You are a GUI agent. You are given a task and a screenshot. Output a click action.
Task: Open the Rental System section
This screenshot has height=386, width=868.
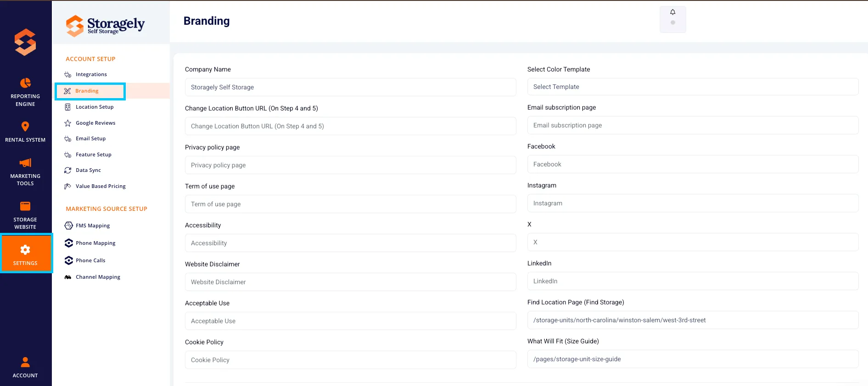[25, 132]
